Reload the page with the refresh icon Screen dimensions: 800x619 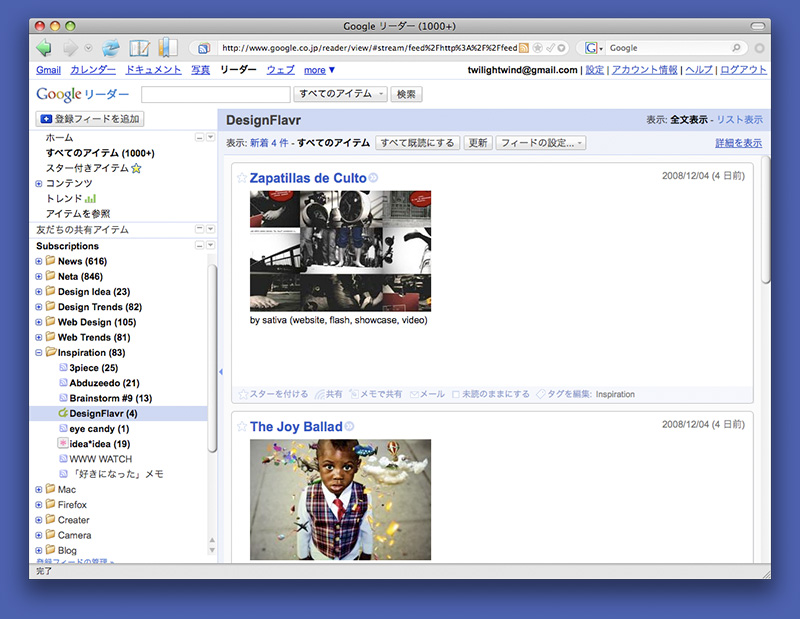click(x=111, y=48)
